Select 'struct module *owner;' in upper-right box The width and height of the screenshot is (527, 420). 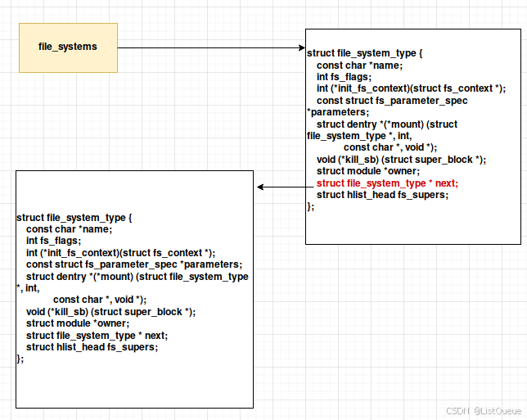(x=368, y=171)
